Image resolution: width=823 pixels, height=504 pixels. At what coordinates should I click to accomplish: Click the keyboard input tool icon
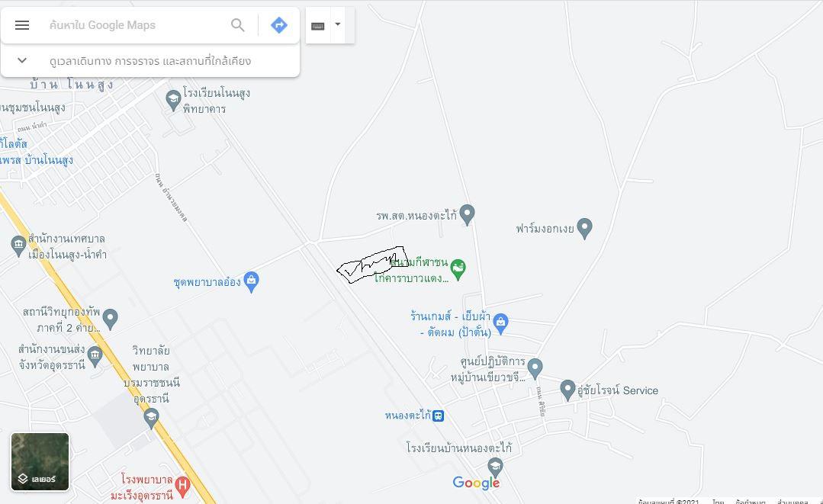317,26
